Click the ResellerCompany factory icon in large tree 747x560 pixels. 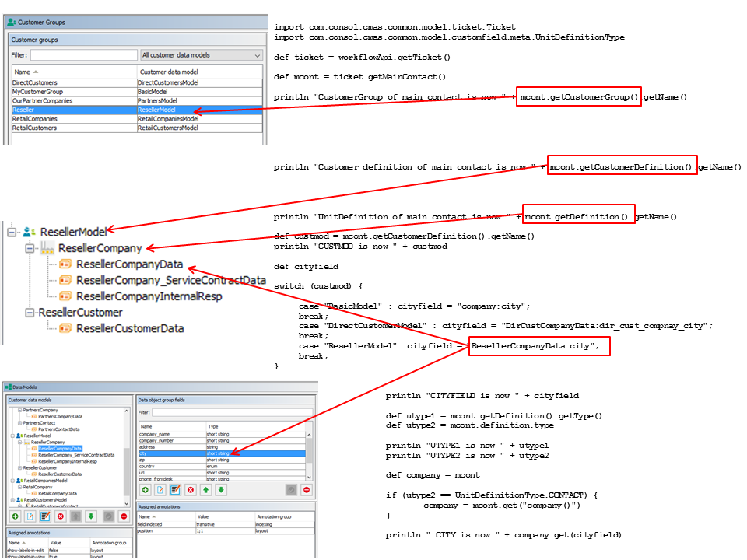(47, 248)
